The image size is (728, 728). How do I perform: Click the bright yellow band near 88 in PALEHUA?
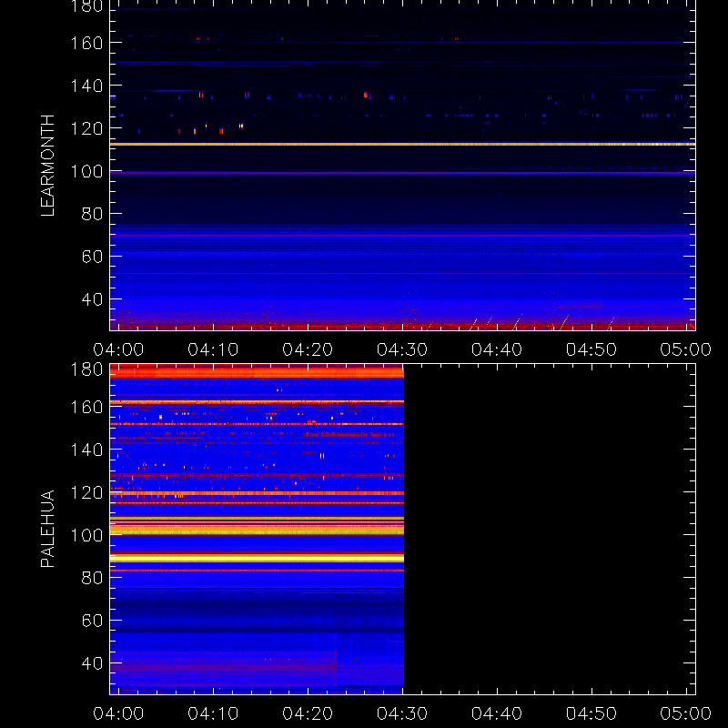coord(257,558)
